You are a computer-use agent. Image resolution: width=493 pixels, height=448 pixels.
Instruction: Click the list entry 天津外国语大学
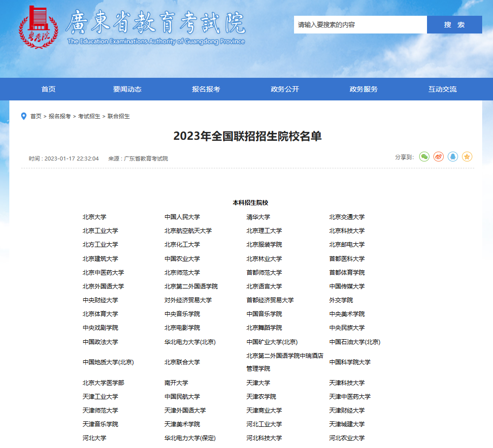click(x=185, y=411)
